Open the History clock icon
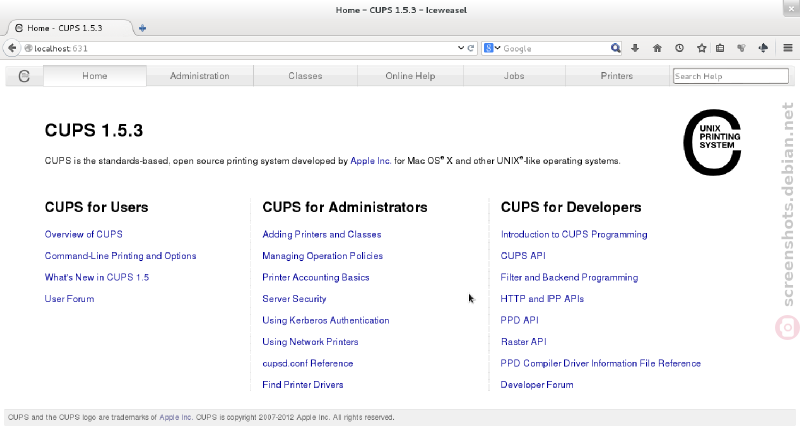The image size is (800, 430). (x=679, y=48)
